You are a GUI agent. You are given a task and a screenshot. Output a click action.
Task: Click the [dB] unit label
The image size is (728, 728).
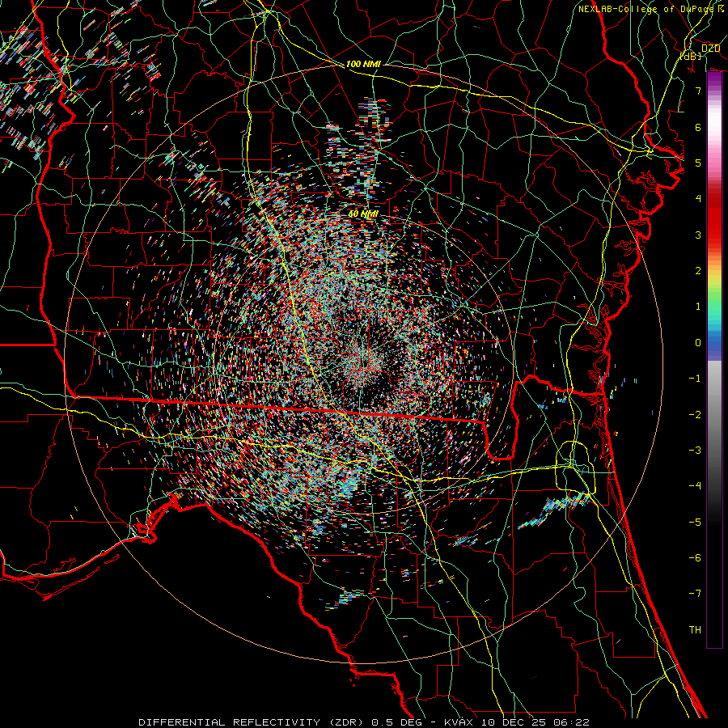(691, 56)
